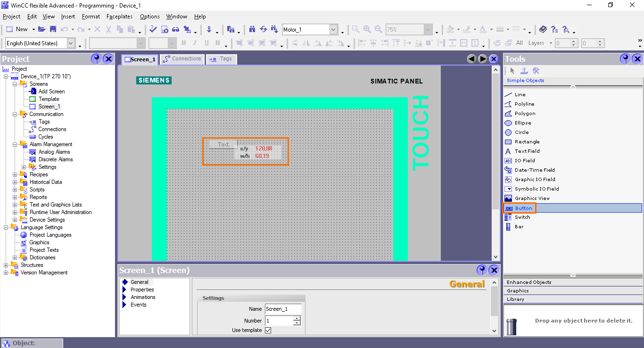
Task: Open the Options menu
Action: (150, 17)
